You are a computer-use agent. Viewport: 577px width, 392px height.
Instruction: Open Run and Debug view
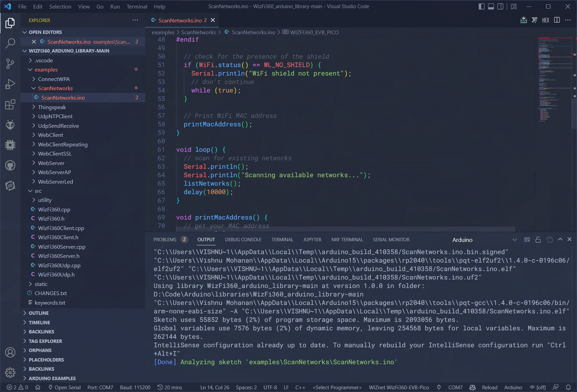coord(10,84)
